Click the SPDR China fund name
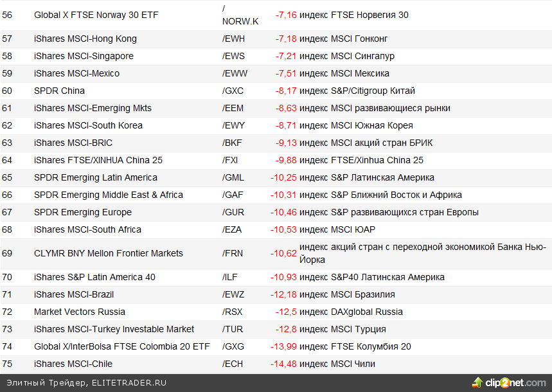Screen dimensions: 552x392 point(59,91)
